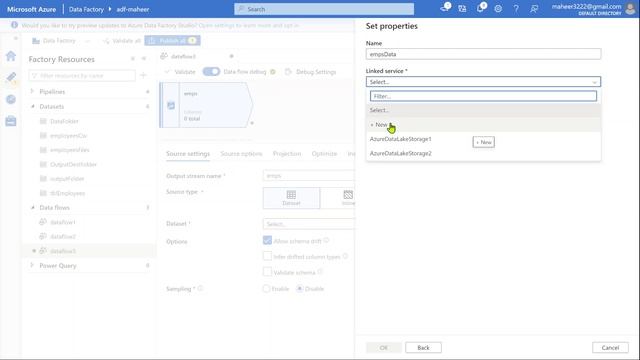The height and width of the screenshot is (360, 640).
Task: Add transformation plus after emps node
Action: (x=252, y=123)
